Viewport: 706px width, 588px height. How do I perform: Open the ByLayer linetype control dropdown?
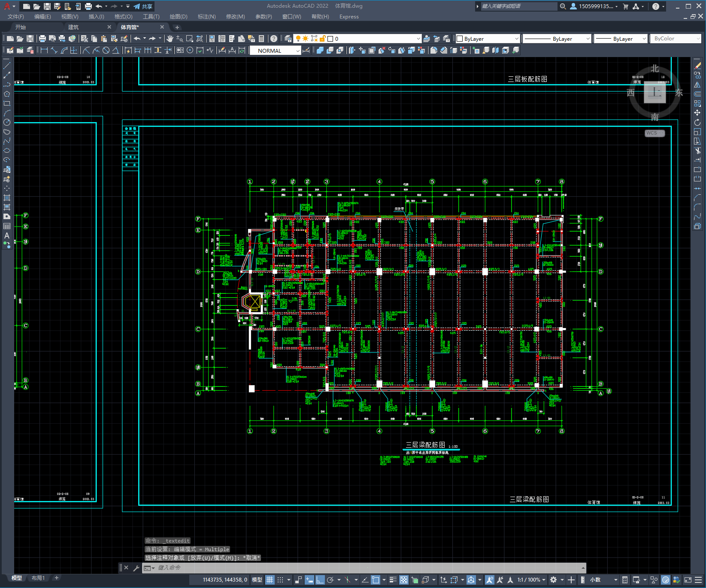point(557,39)
